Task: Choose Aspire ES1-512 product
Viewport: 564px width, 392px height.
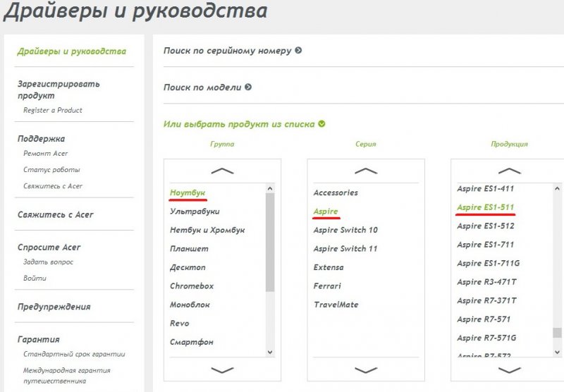Action: pos(485,226)
